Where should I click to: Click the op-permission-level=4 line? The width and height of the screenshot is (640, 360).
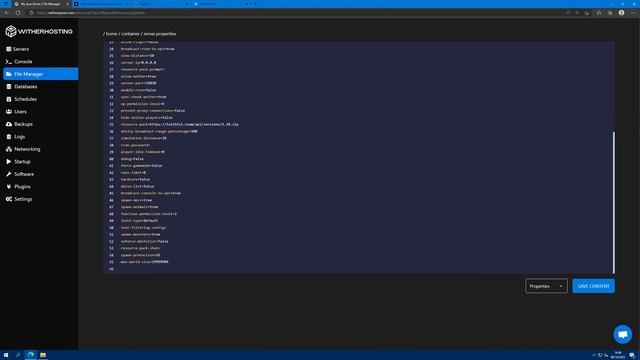click(142, 104)
